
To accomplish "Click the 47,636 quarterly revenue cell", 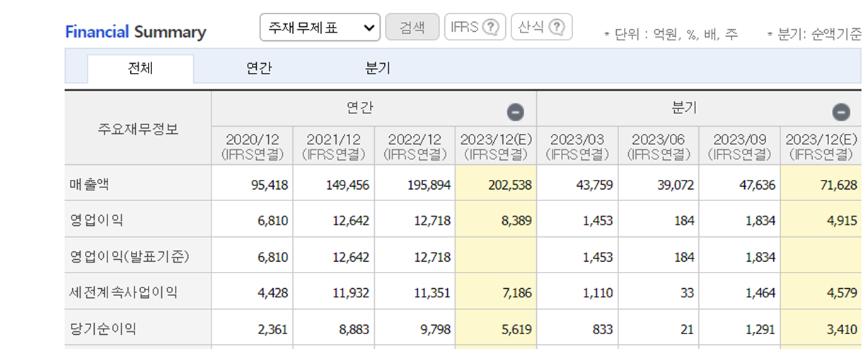I will (x=740, y=184).
